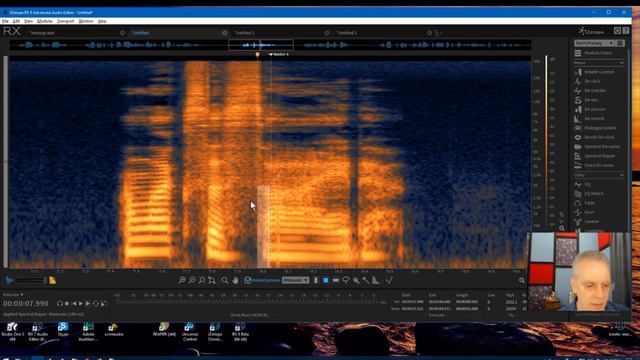Toggle the Instant process checkbox
The image size is (640, 360).
pyautogui.click(x=248, y=280)
